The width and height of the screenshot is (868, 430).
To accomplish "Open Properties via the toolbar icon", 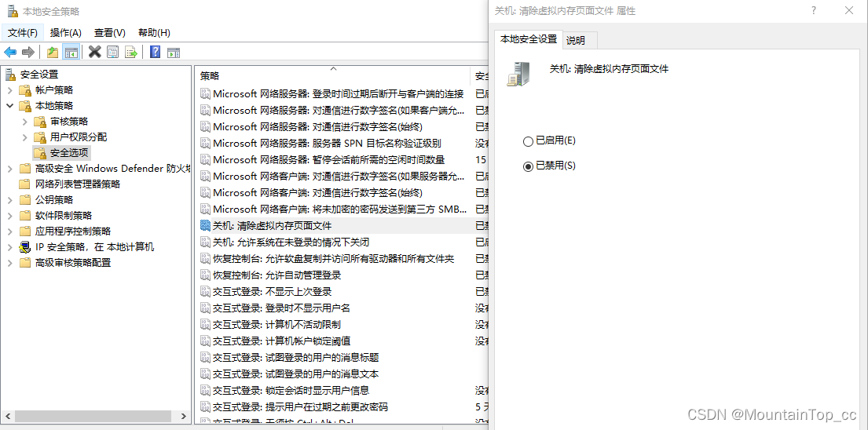I will point(113,53).
